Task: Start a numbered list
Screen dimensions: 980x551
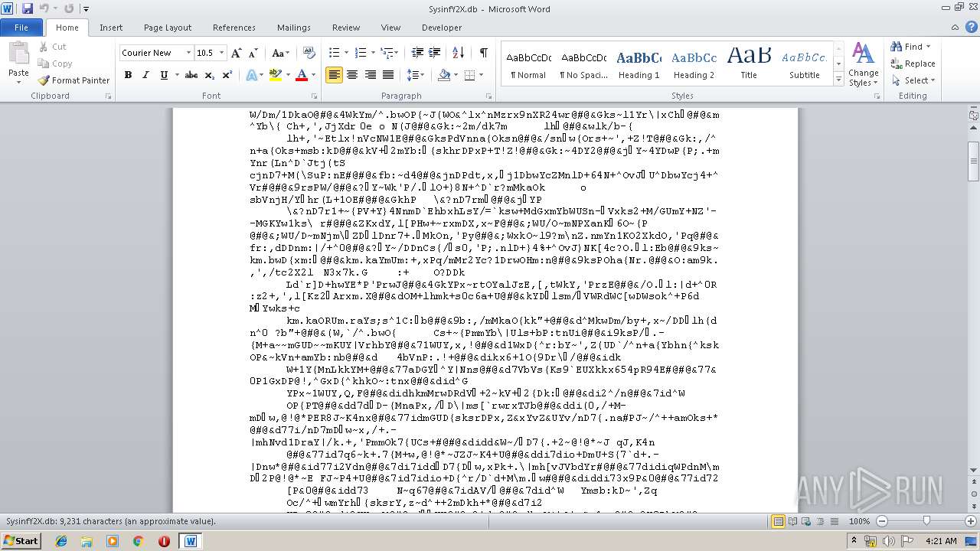Action: point(362,53)
